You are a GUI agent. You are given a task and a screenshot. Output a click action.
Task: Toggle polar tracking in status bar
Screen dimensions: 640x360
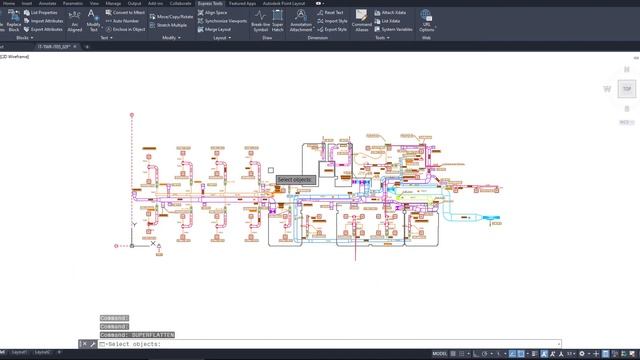tap(484, 354)
